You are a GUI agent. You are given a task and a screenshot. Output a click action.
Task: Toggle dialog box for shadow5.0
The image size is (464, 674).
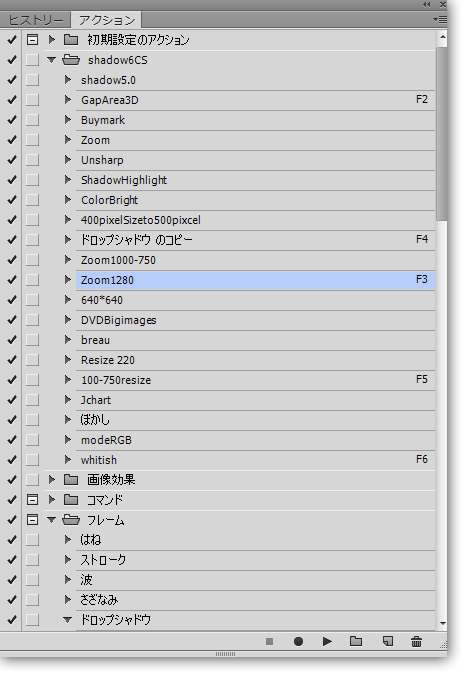pyautogui.click(x=32, y=80)
